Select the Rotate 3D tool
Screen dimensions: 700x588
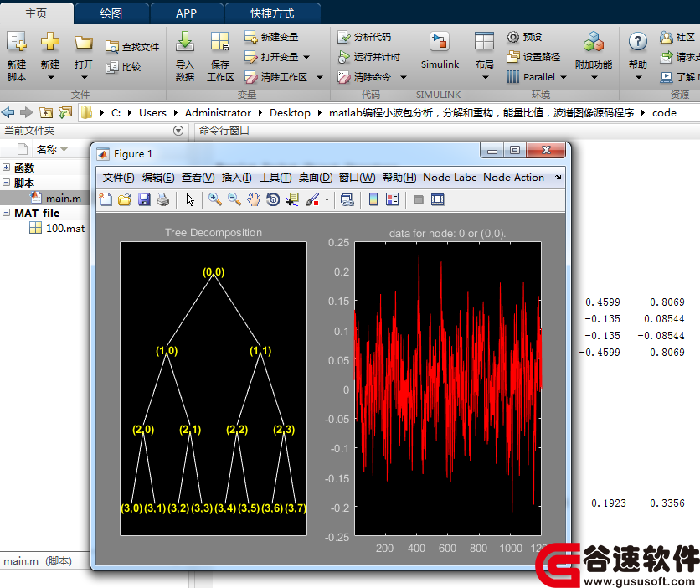[x=273, y=199]
